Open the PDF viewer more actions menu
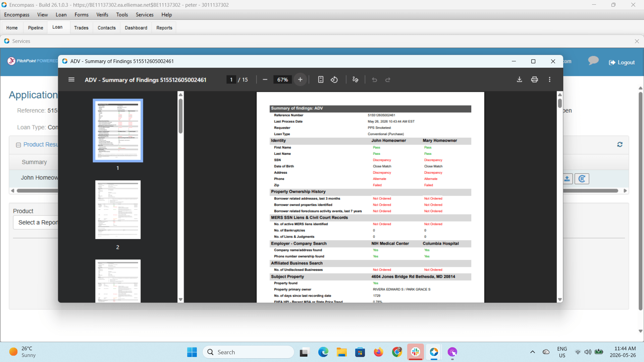 tap(549, 80)
